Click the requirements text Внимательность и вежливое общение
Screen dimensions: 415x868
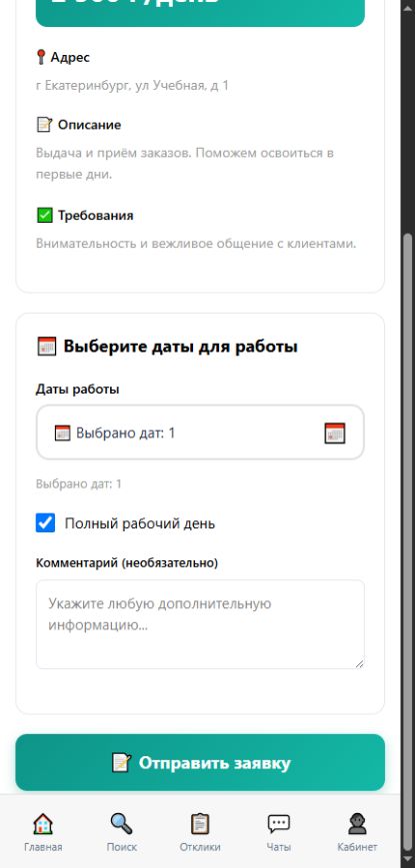[x=196, y=244]
